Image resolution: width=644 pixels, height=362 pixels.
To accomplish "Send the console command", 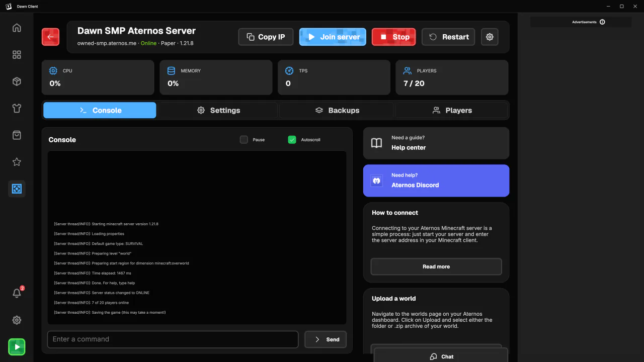I will [x=326, y=339].
